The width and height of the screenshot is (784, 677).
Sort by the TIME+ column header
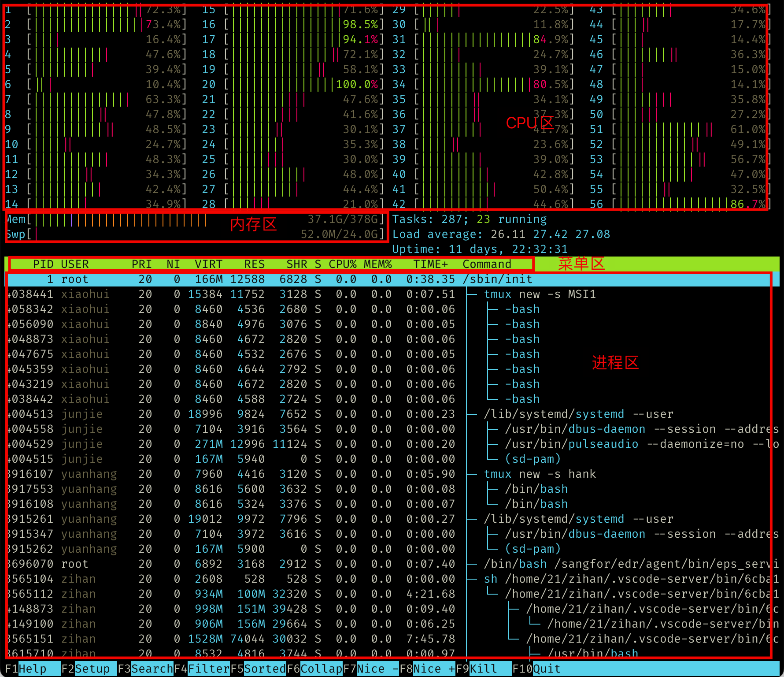click(x=431, y=264)
